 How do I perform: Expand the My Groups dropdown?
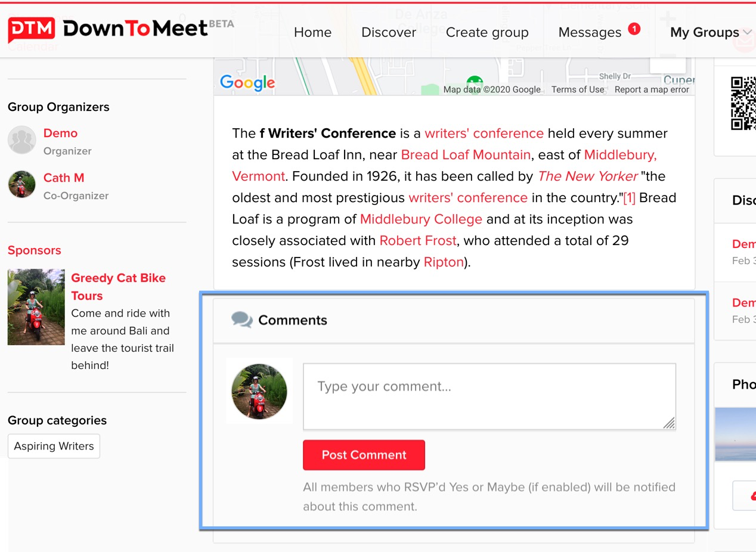pyautogui.click(x=711, y=32)
